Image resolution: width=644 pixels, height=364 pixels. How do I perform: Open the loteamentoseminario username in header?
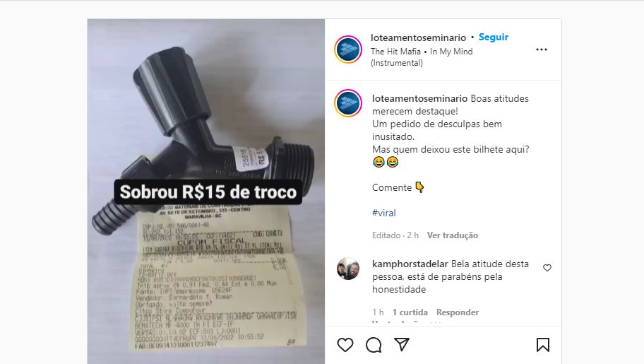pos(418,37)
